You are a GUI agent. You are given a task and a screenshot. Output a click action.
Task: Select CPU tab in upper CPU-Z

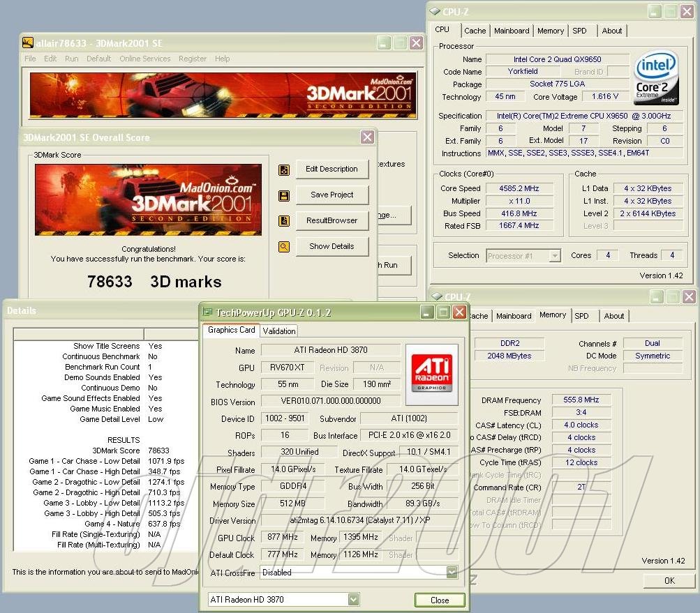[442, 29]
